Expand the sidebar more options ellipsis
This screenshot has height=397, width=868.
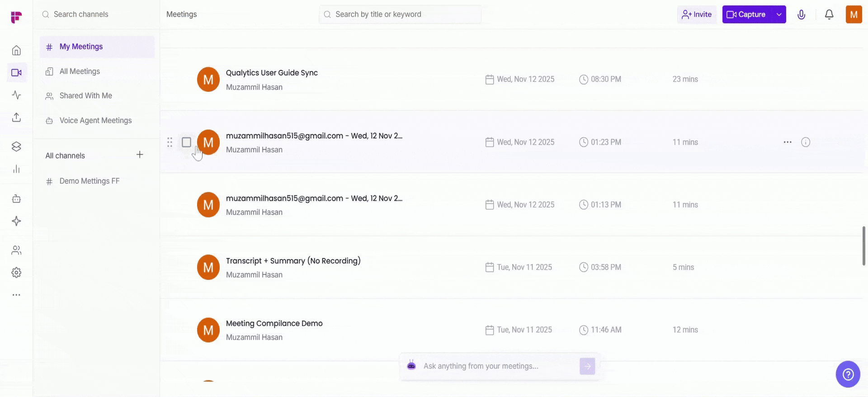[16, 295]
